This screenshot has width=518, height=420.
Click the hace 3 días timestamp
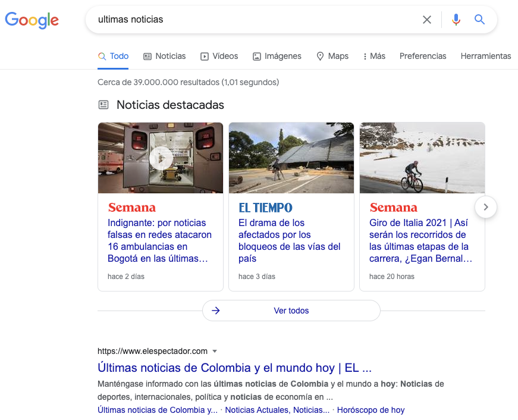click(257, 277)
